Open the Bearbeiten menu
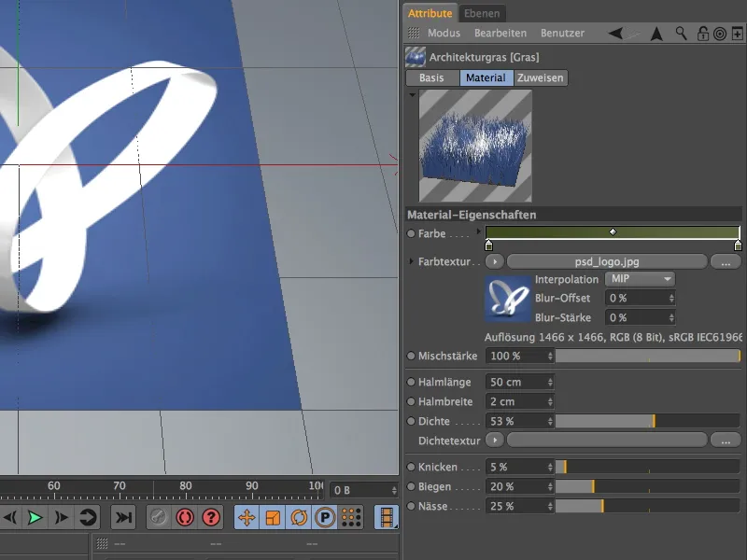The width and height of the screenshot is (747, 560). click(x=500, y=34)
